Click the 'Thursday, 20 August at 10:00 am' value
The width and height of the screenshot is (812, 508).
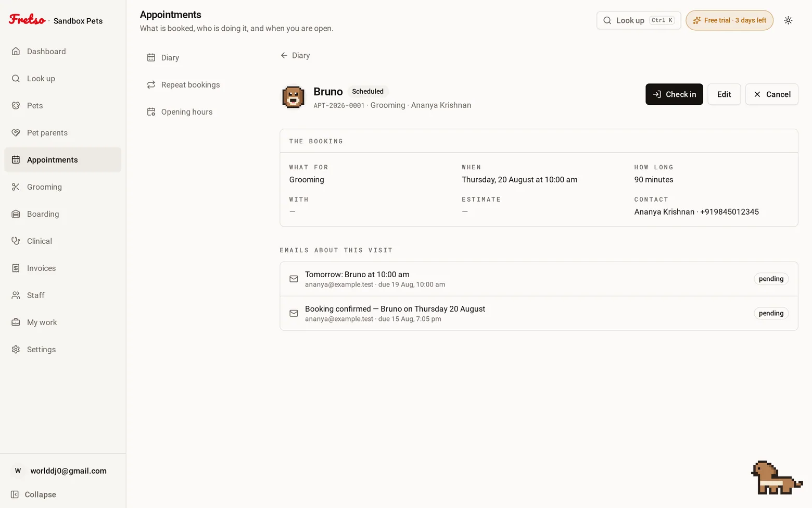pos(519,180)
